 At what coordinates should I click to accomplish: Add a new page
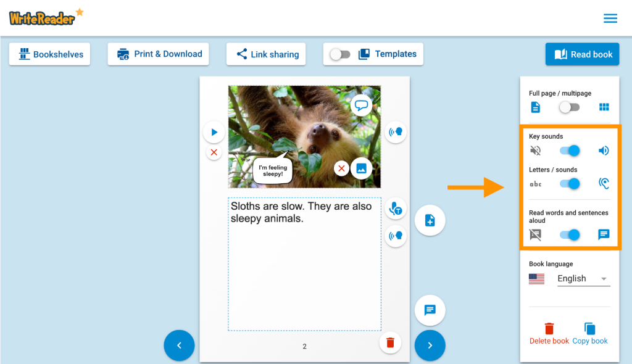tap(430, 220)
